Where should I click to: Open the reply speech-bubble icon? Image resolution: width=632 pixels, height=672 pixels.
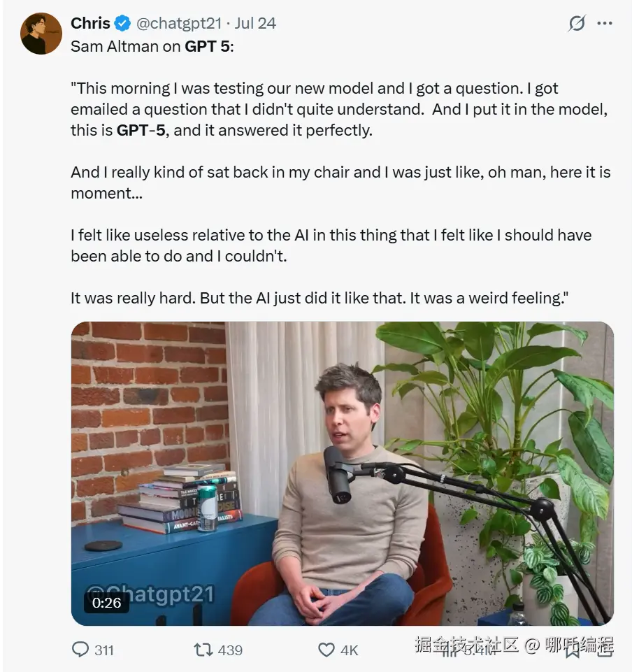pos(81,650)
